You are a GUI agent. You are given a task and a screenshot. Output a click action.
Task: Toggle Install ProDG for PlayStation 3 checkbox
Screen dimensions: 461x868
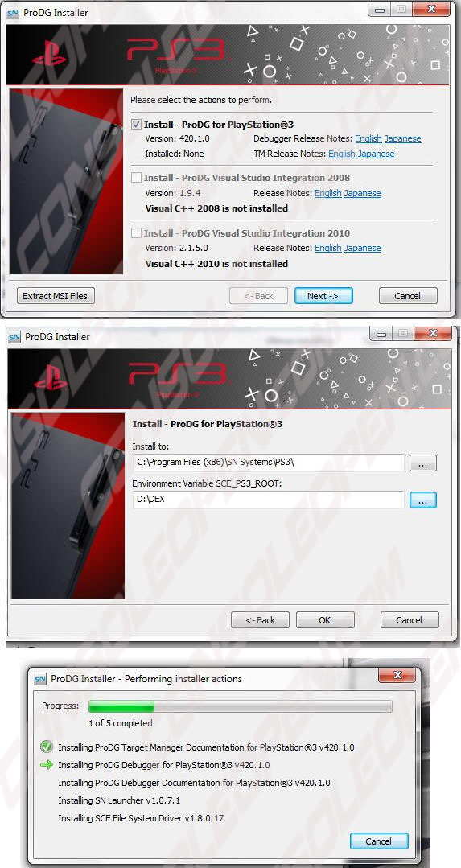click(136, 125)
